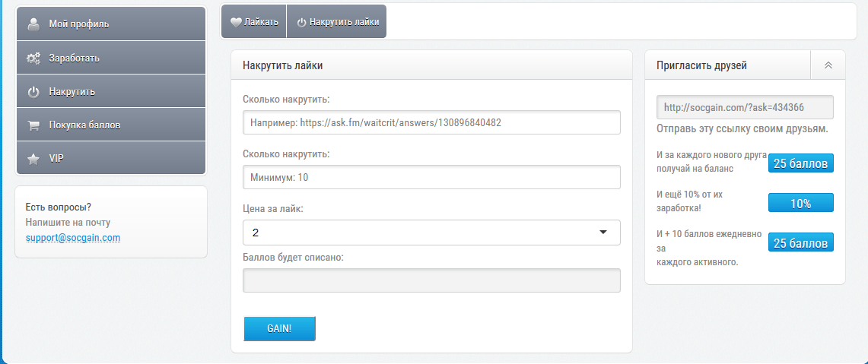Click the power icon beside Накрутить in sidebar

[x=33, y=92]
